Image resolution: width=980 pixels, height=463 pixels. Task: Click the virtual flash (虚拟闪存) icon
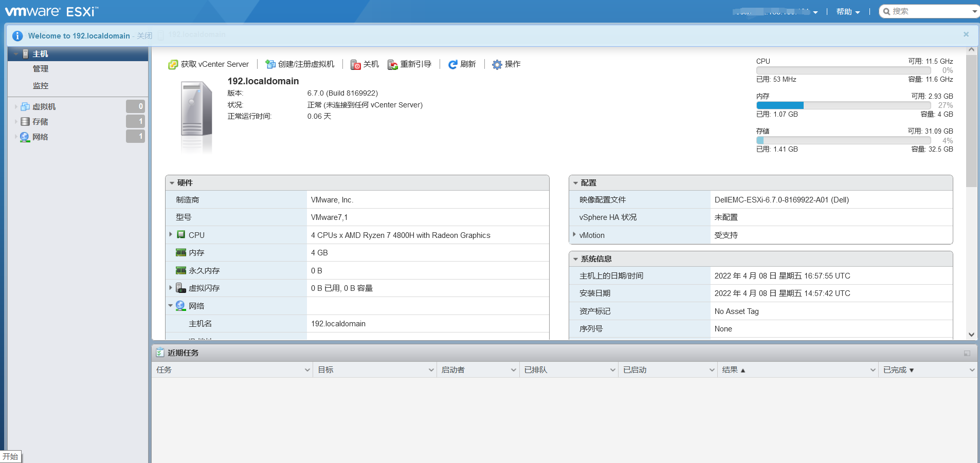(x=180, y=288)
